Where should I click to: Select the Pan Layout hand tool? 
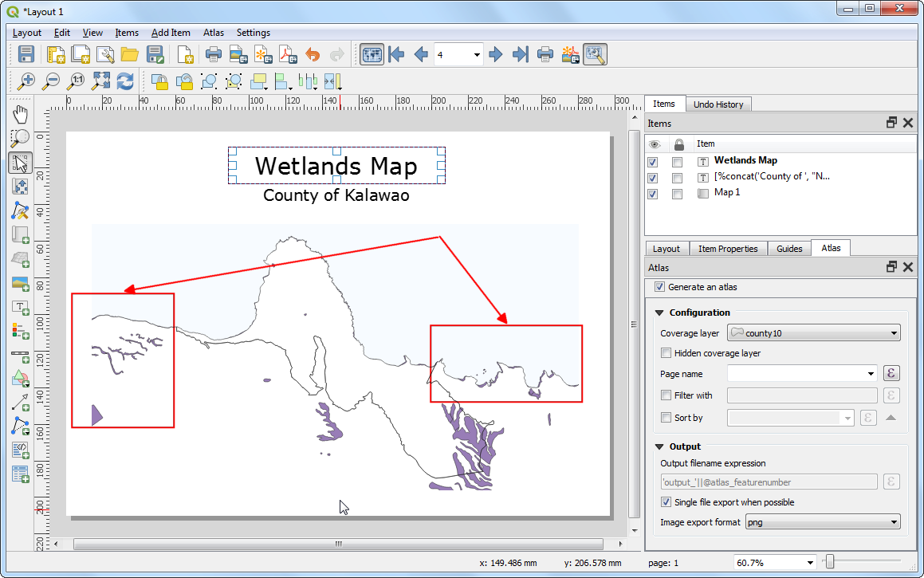(21, 114)
